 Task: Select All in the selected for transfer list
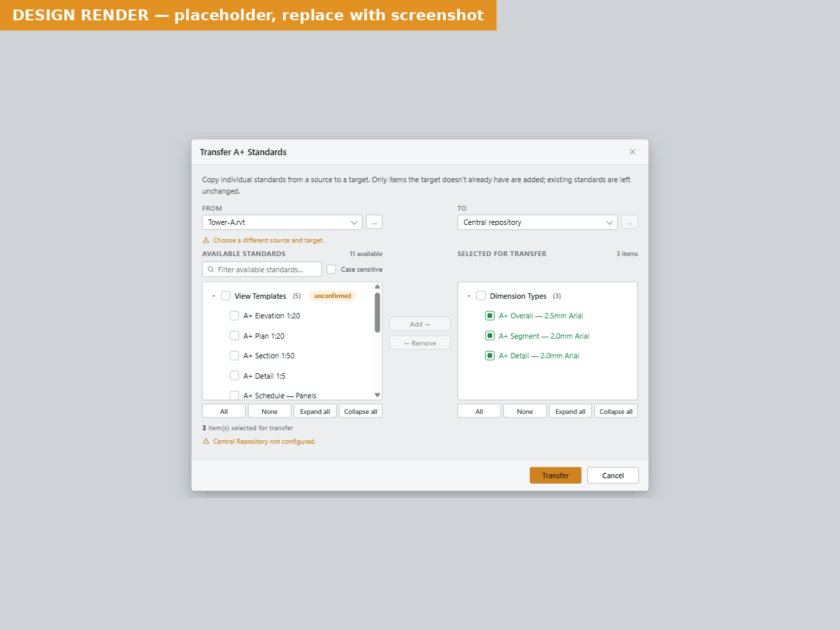479,411
